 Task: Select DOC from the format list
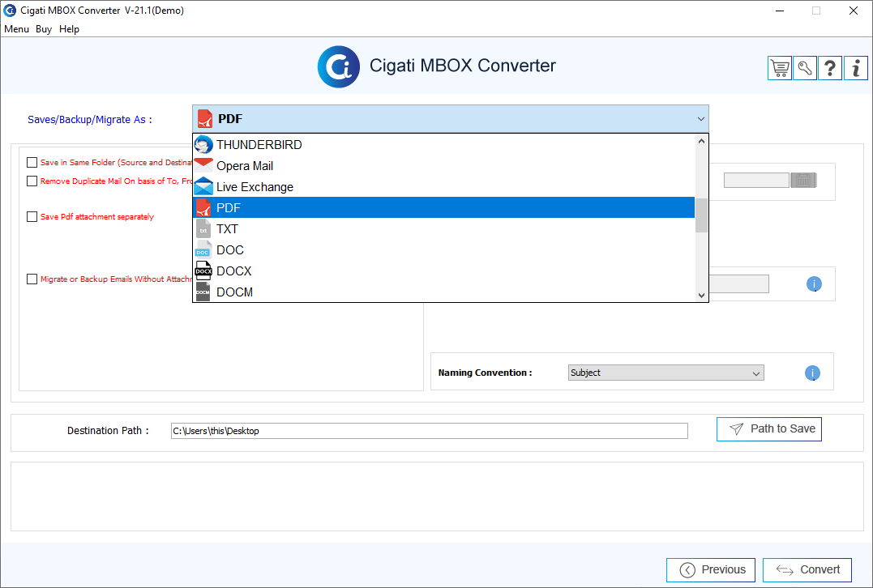pos(443,249)
